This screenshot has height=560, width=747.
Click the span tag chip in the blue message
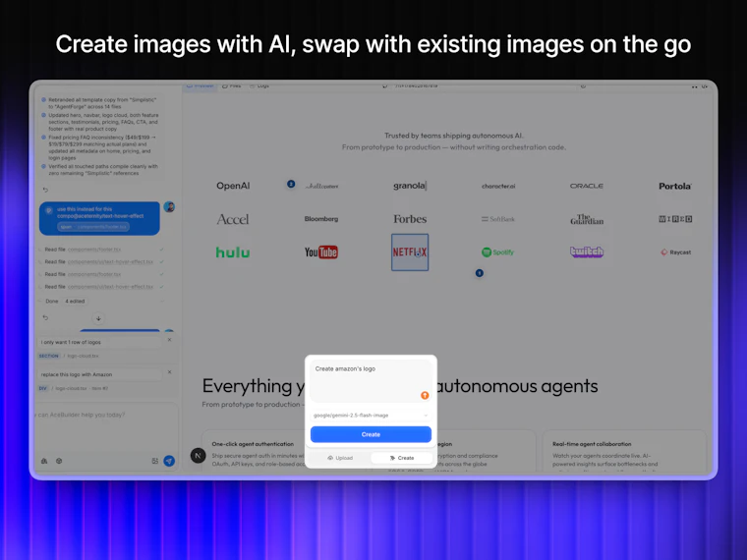(93, 227)
